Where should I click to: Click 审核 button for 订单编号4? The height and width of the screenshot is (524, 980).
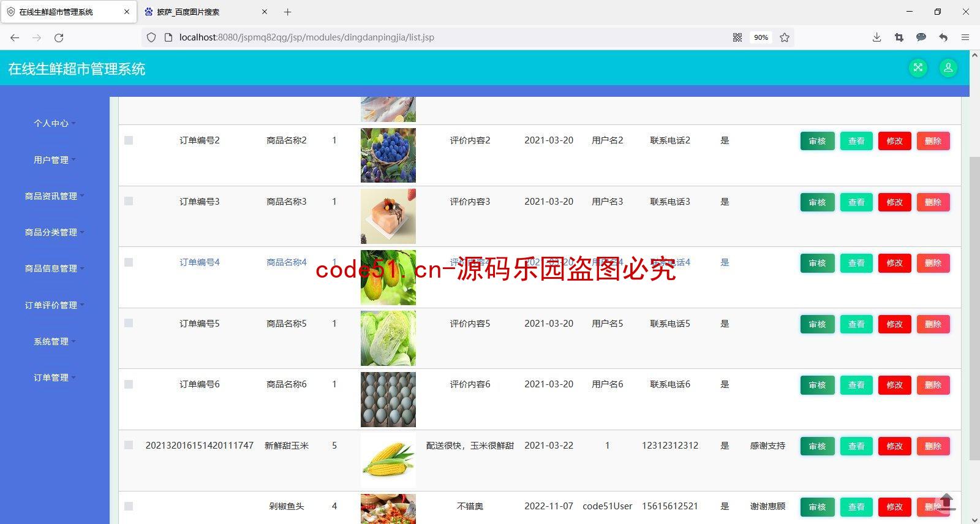point(817,263)
